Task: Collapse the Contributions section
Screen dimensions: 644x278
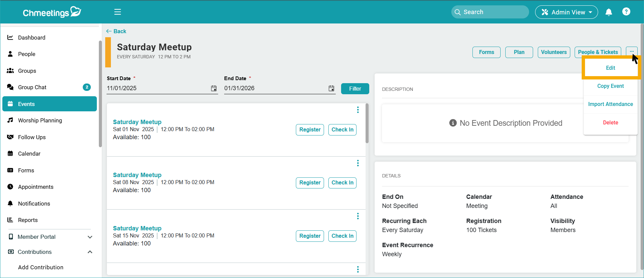Action: [90, 252]
